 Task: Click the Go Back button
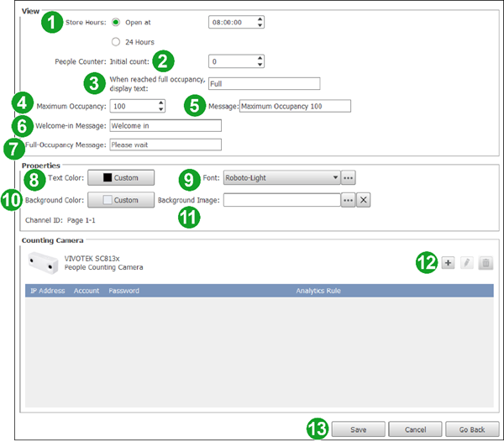[x=472, y=429]
